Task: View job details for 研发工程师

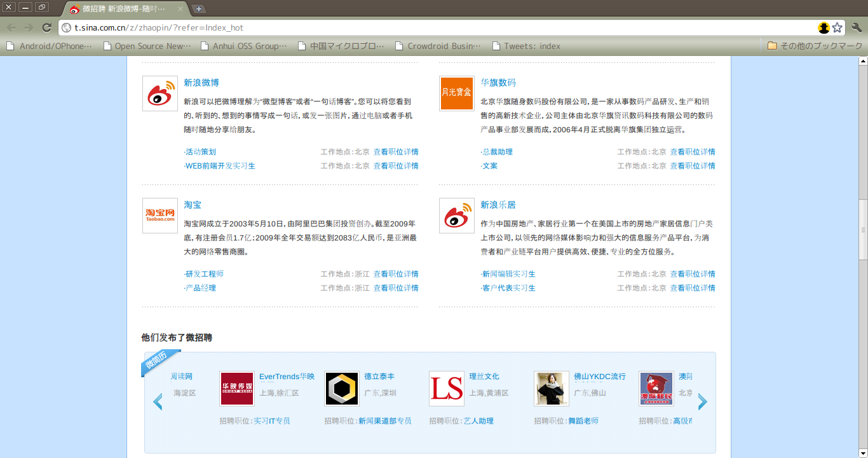Action: click(x=396, y=274)
